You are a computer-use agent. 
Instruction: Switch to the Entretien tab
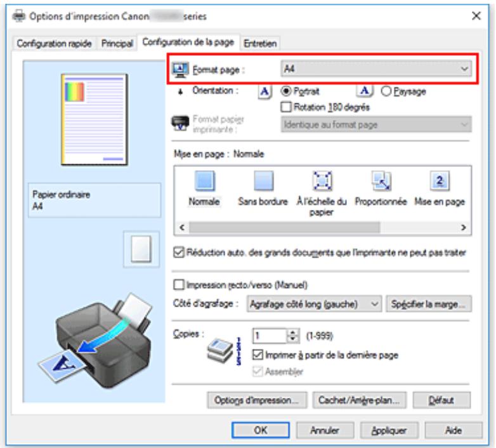(260, 43)
